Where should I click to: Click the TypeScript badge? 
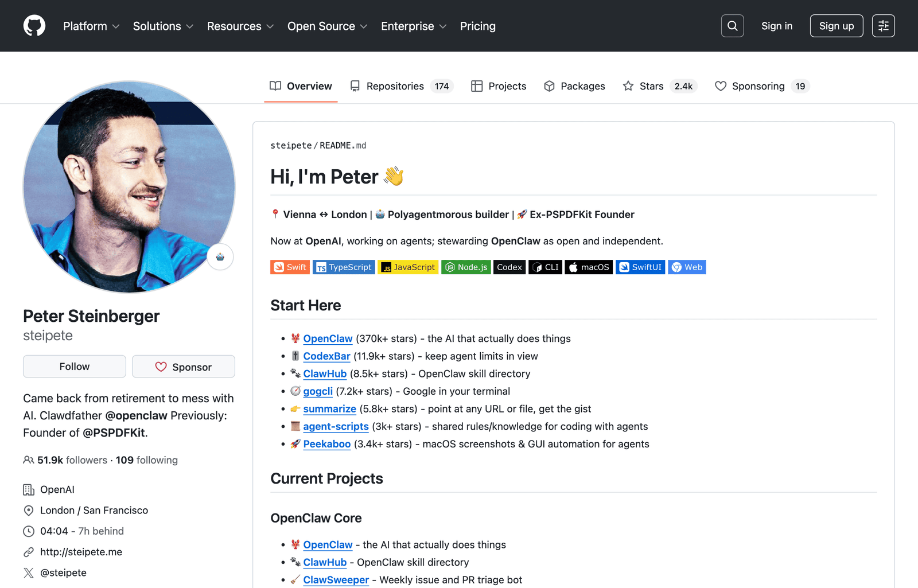(344, 267)
